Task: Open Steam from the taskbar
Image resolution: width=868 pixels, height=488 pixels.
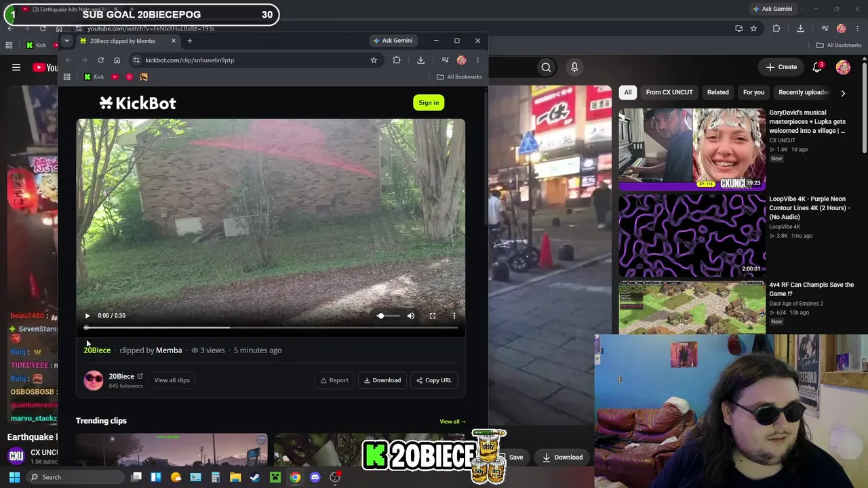Action: tap(255, 477)
